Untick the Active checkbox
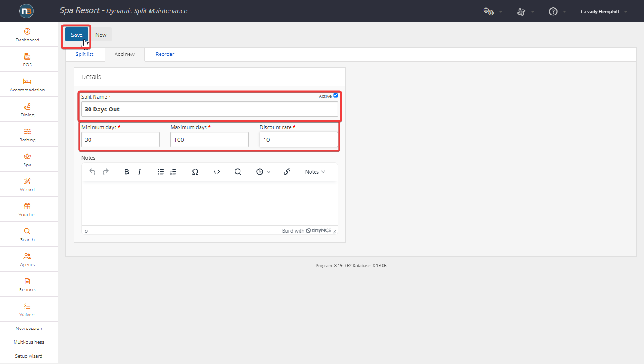 click(335, 95)
